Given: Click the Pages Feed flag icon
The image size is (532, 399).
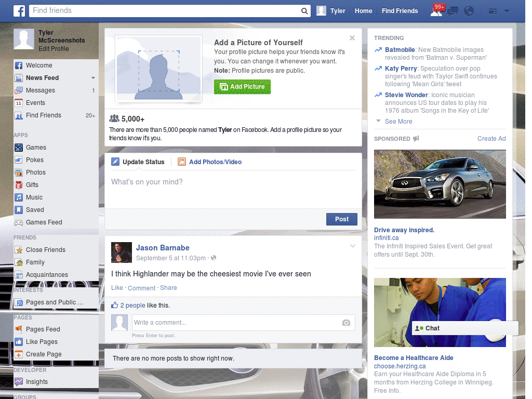Looking at the screenshot, I should (19, 329).
